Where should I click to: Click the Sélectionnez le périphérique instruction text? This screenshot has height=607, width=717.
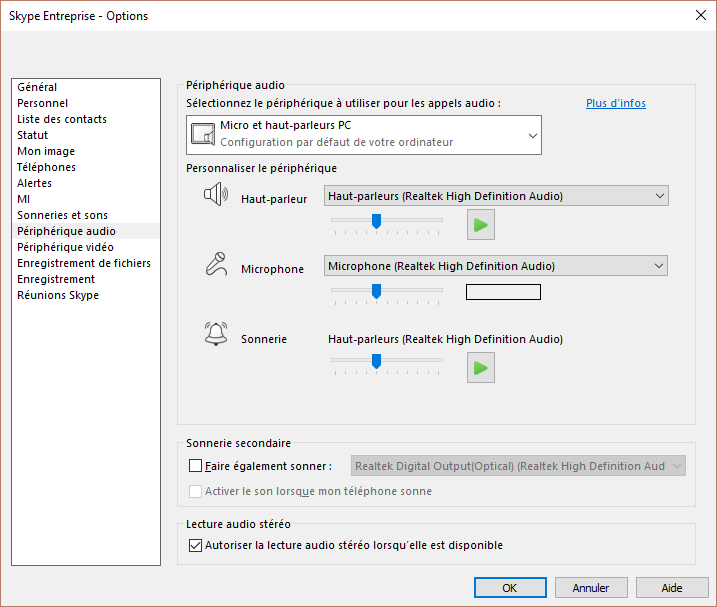(343, 103)
